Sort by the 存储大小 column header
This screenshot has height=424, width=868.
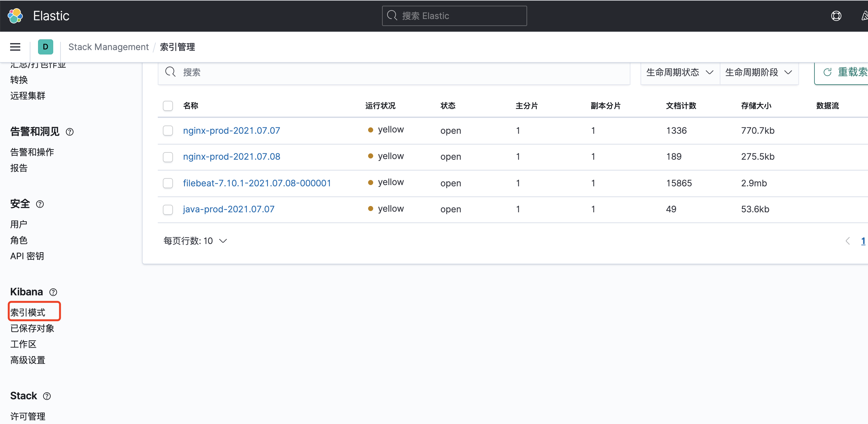coord(756,106)
